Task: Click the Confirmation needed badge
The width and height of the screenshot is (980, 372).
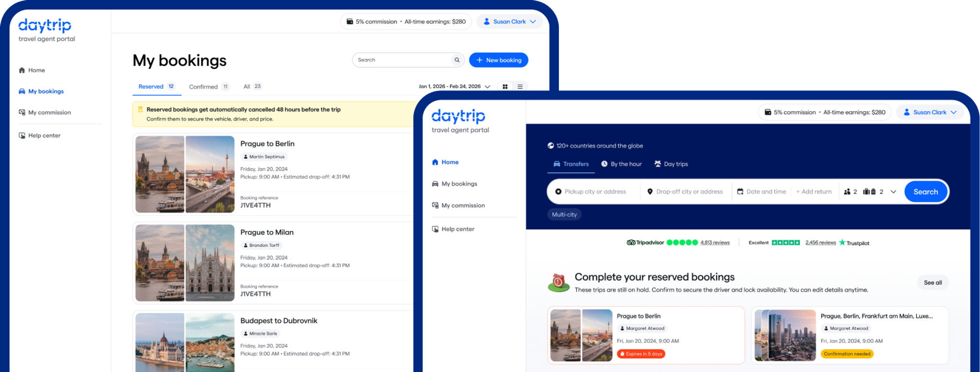Action: (x=847, y=354)
